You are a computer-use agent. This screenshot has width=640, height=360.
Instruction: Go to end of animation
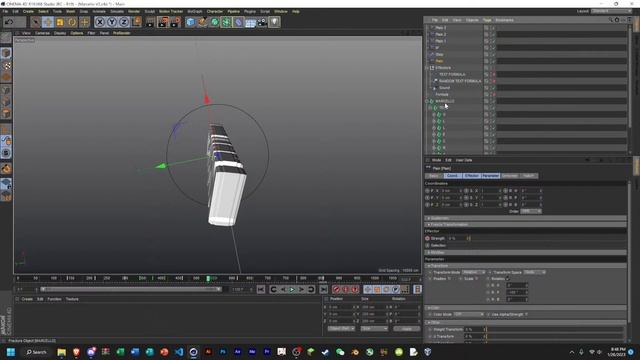[323, 289]
